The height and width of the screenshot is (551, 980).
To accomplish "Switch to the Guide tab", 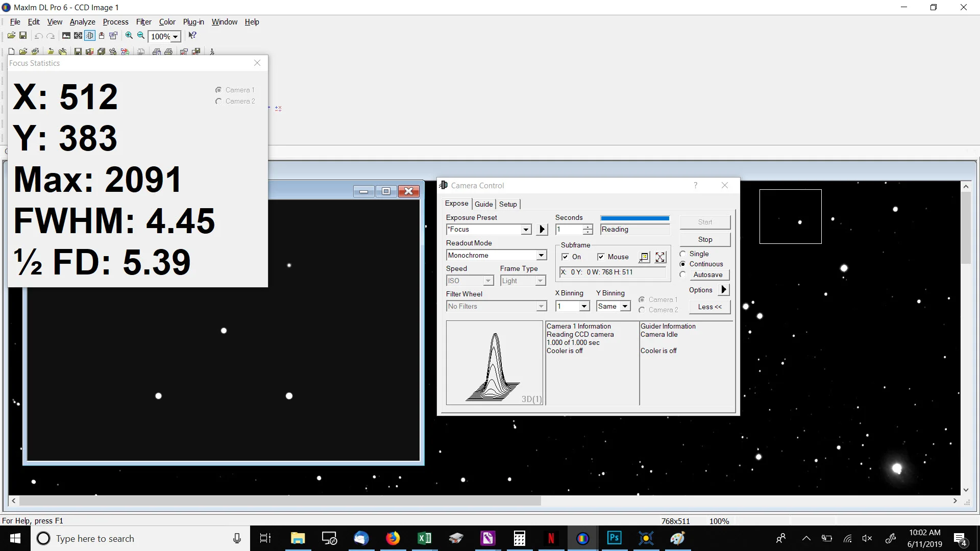I will [483, 204].
